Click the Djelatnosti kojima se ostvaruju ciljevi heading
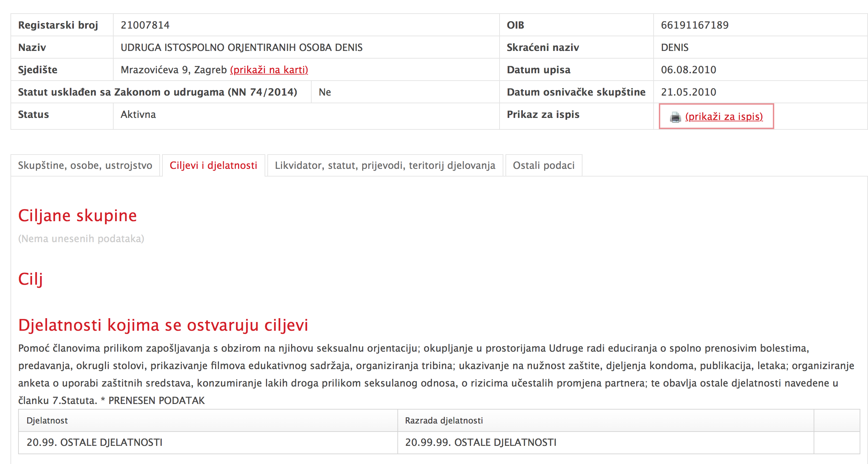This screenshot has height=464, width=868. 163,325
